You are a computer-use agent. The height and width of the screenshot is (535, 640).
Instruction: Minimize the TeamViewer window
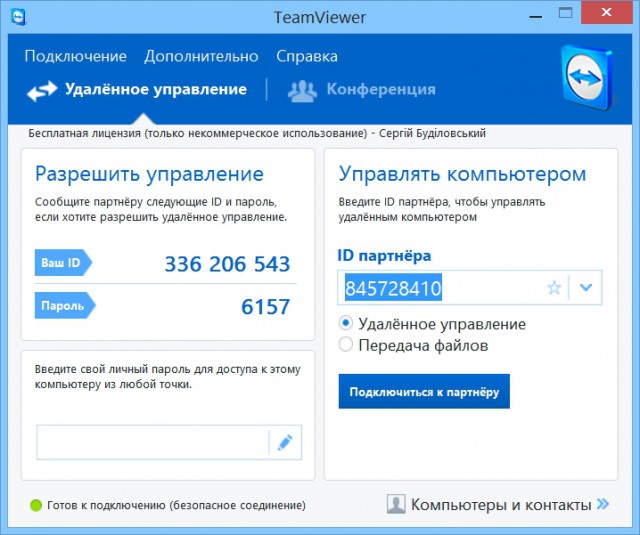(x=536, y=16)
